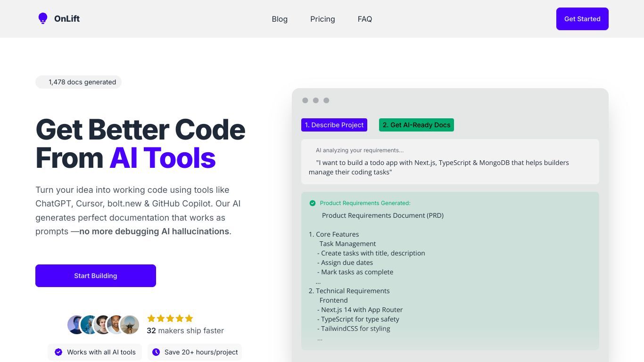
Task: Open the Blog page from navigation
Action: coord(280,19)
